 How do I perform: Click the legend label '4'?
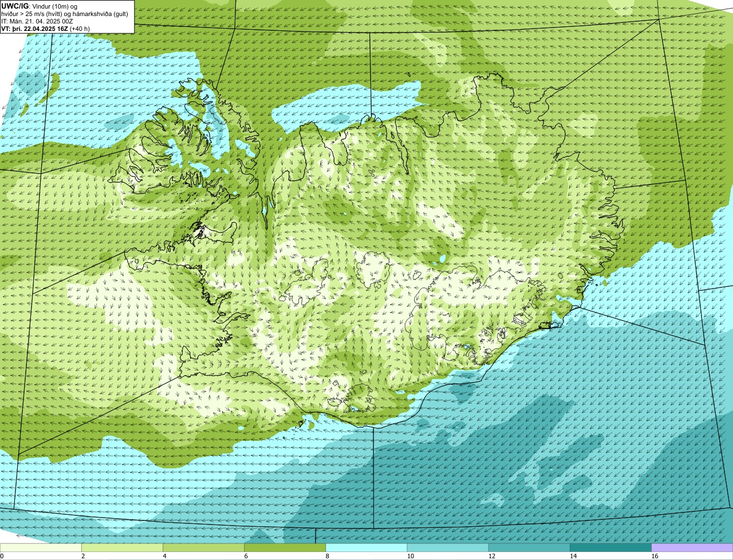[x=165, y=556]
